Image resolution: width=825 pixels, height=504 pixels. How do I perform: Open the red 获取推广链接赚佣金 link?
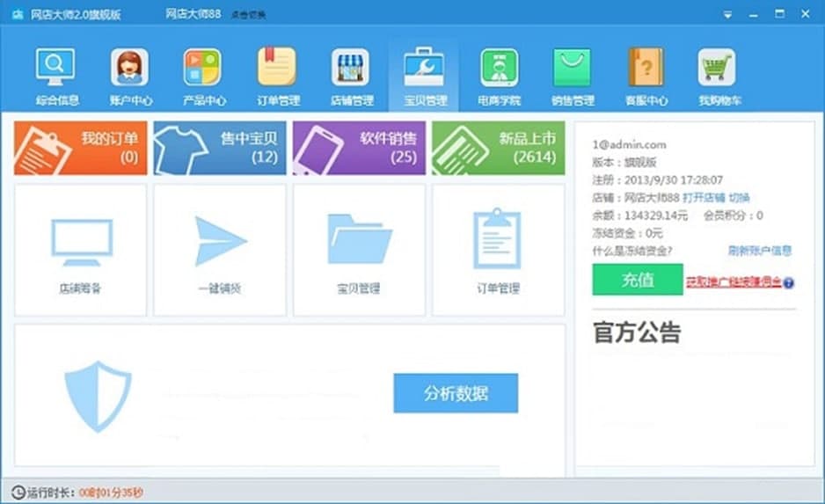pyautogui.click(x=734, y=282)
